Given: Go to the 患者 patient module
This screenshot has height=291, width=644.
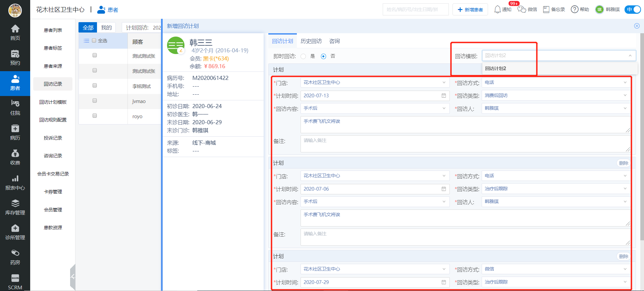Looking at the screenshot, I should coord(15,83).
